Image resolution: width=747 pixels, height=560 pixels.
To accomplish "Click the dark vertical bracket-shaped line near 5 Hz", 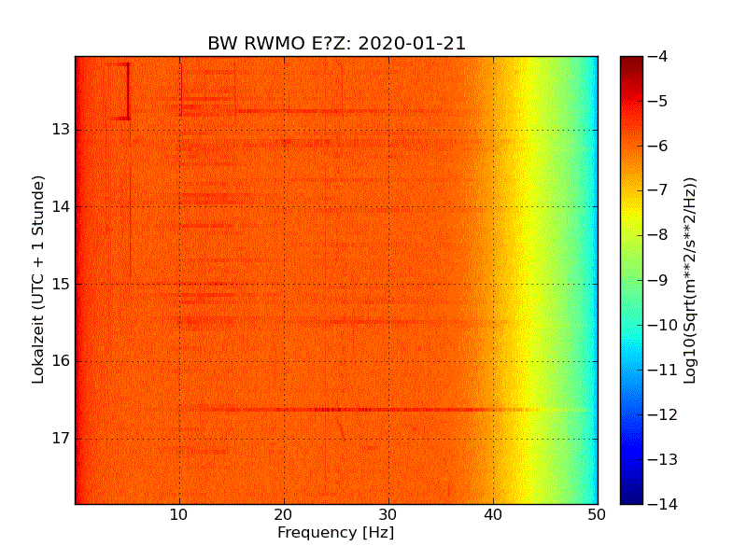I will coord(128,91).
